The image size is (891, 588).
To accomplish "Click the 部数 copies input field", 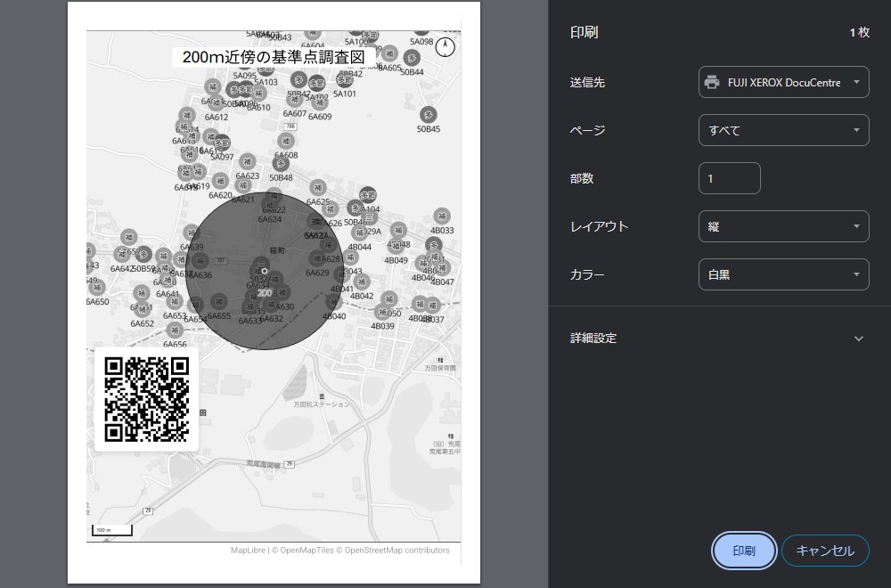I will [729, 178].
